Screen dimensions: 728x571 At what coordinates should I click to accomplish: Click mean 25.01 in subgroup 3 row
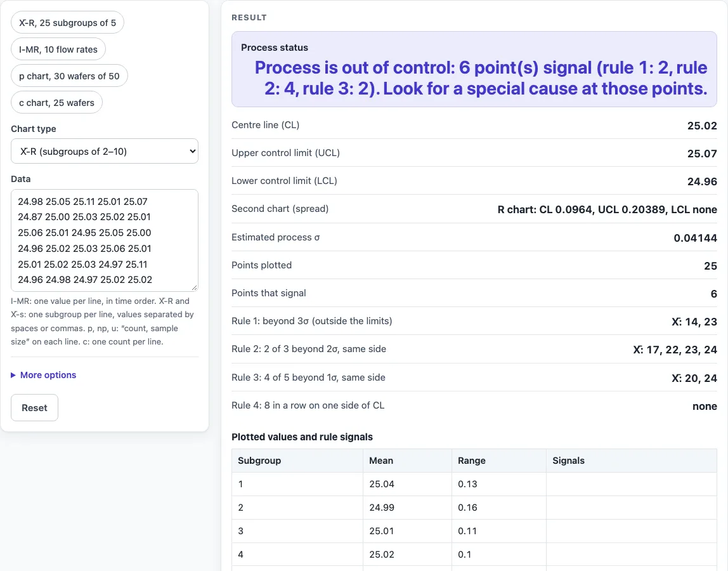tap(382, 530)
